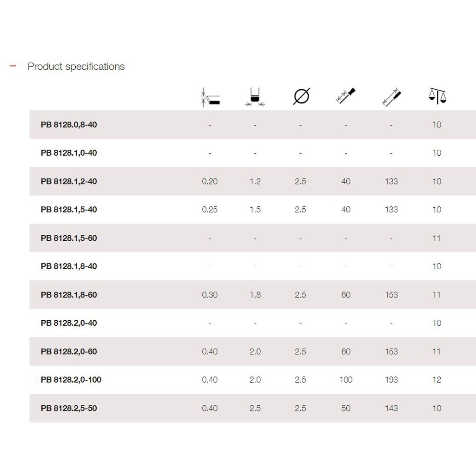This screenshot has width=476, height=476.
Task: Click the blade thickness column icon
Action: click(210, 98)
